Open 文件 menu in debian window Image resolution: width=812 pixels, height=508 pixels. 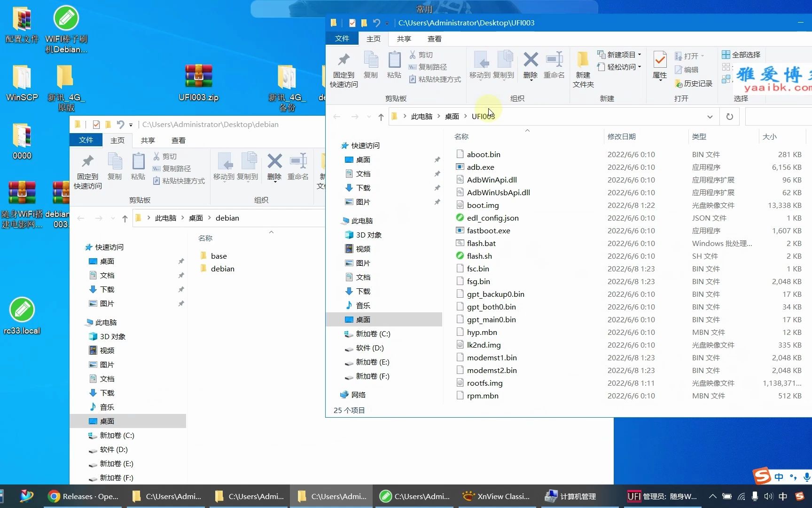[86, 140]
